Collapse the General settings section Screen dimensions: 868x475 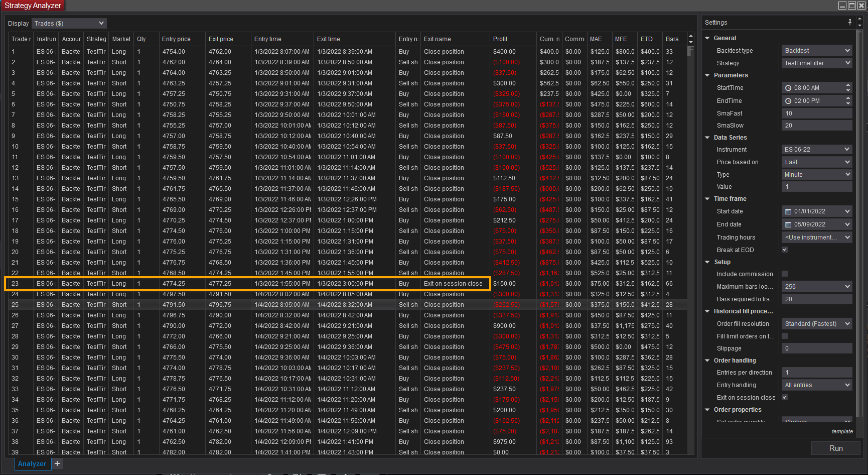707,38
